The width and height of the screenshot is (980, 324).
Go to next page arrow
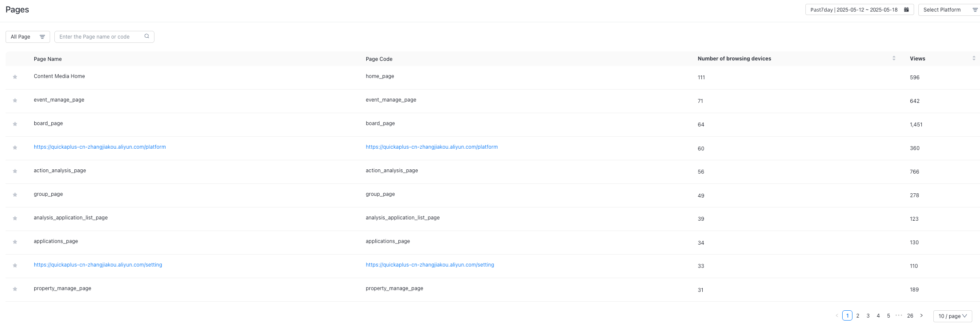[x=921, y=315]
